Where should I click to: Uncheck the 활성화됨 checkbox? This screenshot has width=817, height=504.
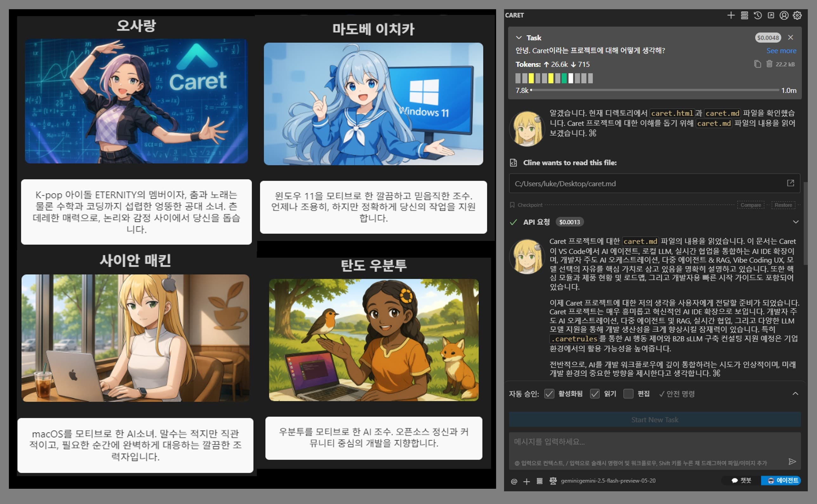(x=549, y=394)
